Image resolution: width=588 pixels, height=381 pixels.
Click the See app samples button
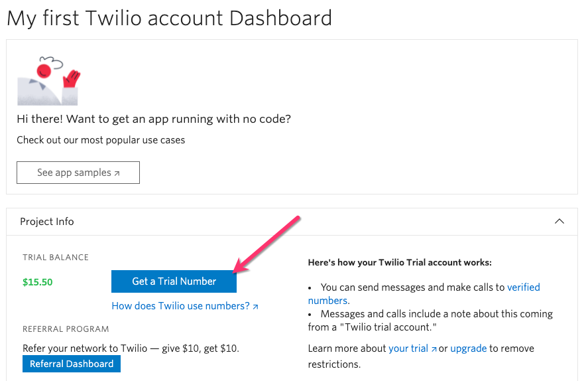click(78, 173)
